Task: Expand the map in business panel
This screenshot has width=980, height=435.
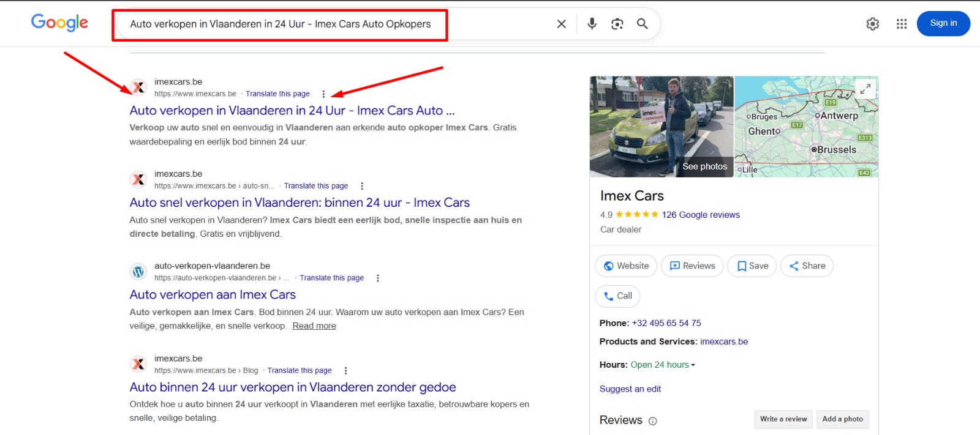Action: (865, 89)
